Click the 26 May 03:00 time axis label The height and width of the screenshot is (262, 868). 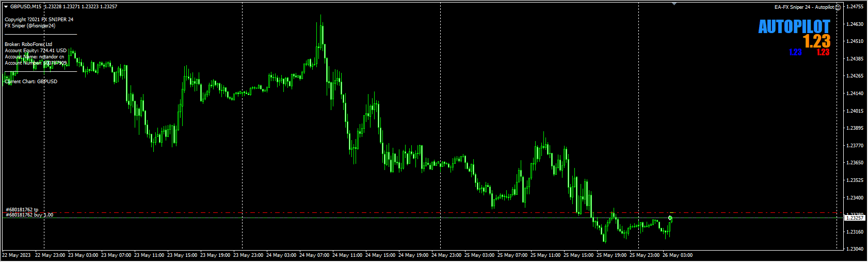[x=678, y=255]
